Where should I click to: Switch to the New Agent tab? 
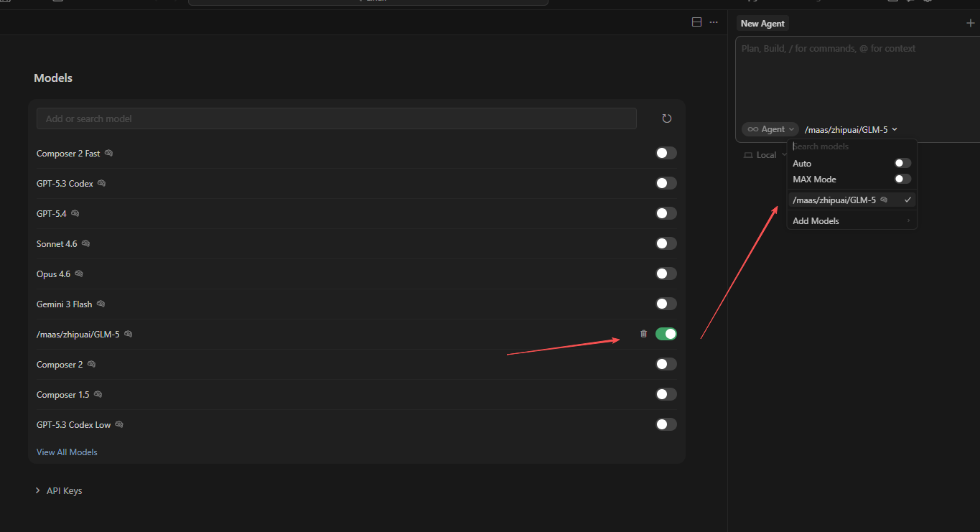click(x=762, y=24)
